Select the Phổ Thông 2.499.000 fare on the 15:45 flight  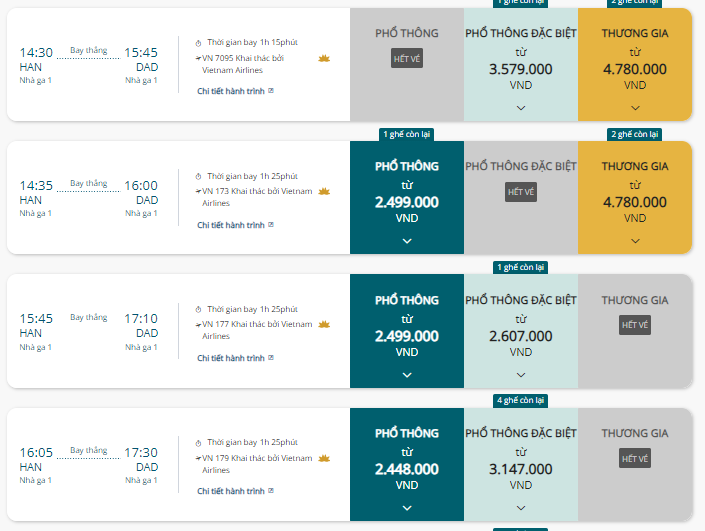(x=407, y=330)
